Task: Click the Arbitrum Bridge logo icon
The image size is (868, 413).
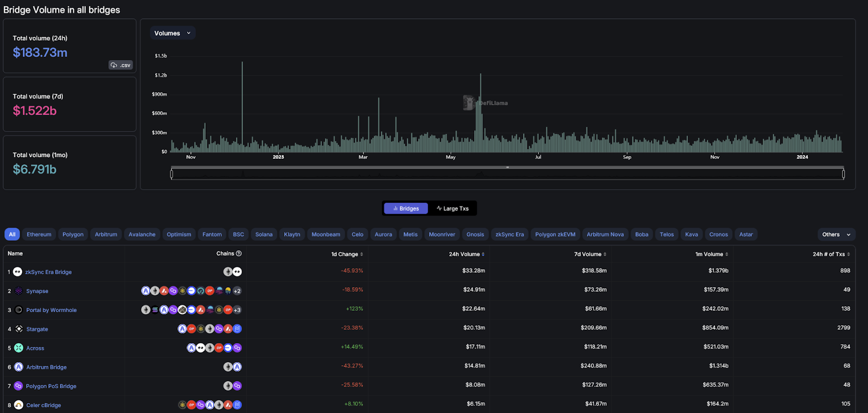Action: click(x=18, y=367)
